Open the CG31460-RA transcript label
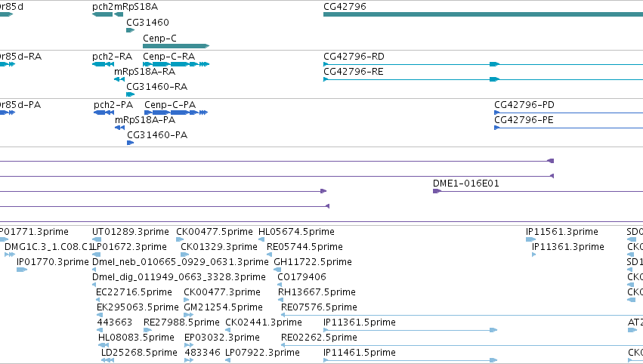The image size is (643, 364). click(x=156, y=87)
